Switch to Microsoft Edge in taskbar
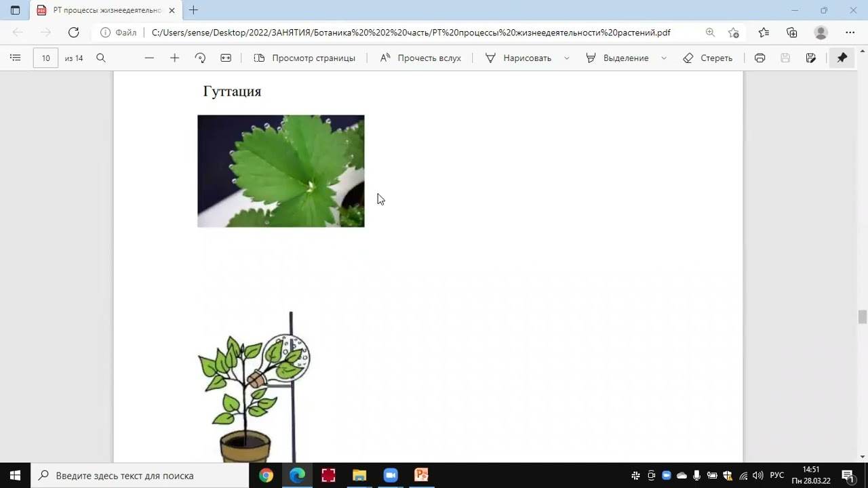 coord(297,475)
